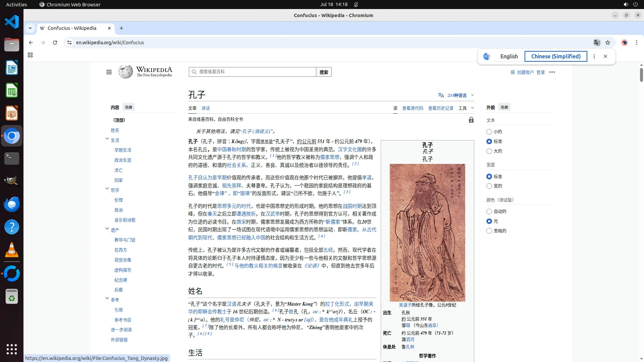Select the 小的 small text radio button
The width and height of the screenshot is (644, 362).
click(x=489, y=132)
